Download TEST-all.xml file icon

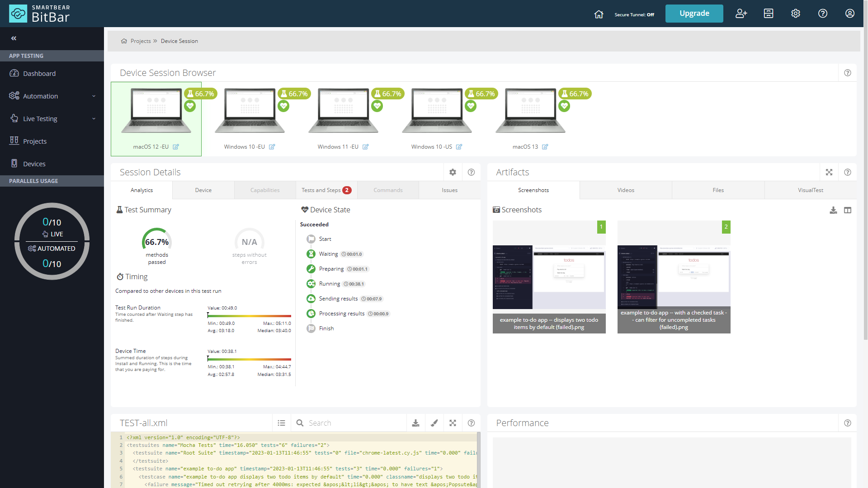415,423
